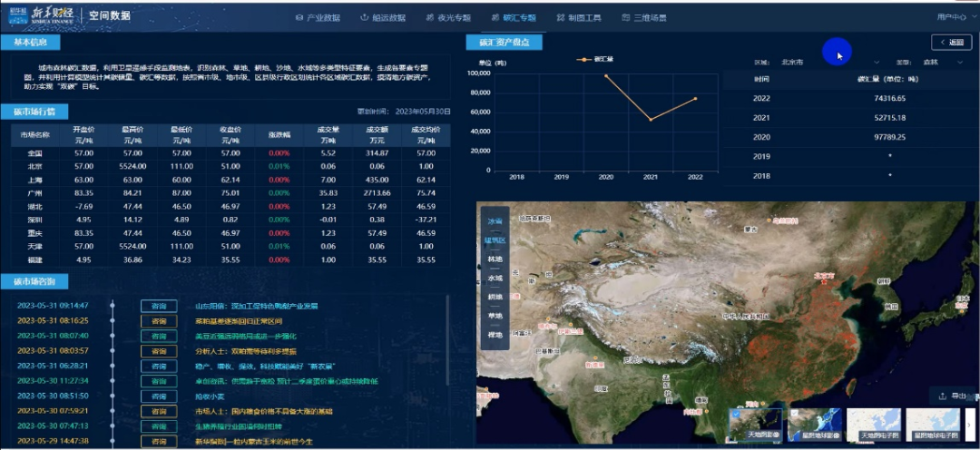Click the news list scrollbar
The image size is (980, 450).
(x=447, y=340)
